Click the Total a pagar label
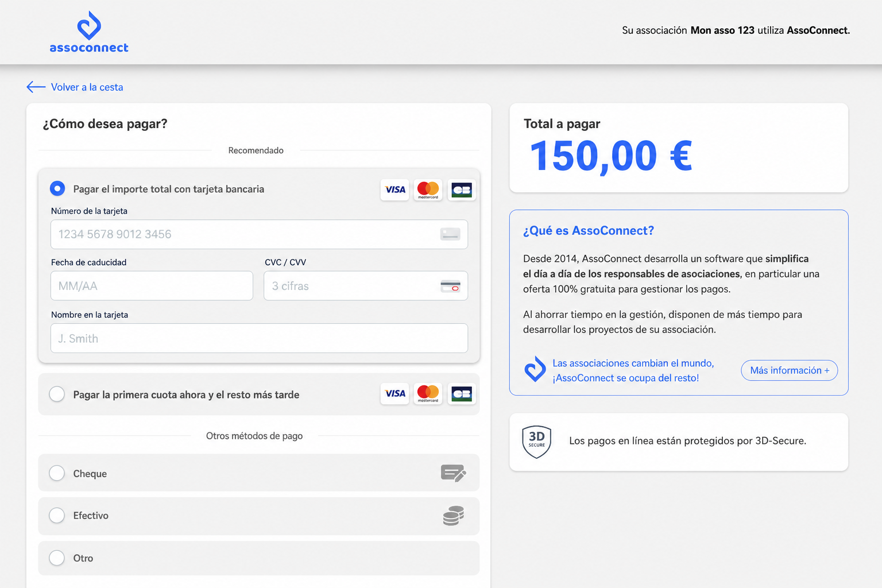This screenshot has height=588, width=882. click(562, 124)
